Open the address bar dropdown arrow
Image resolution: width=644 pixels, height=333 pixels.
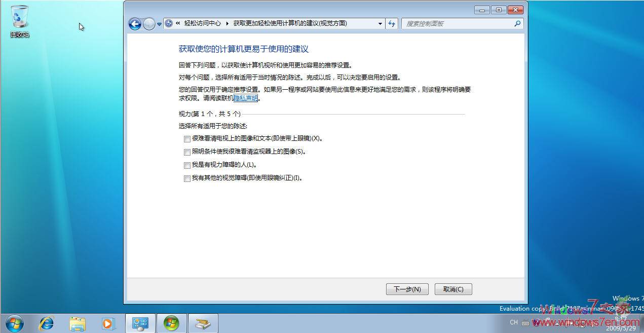click(380, 23)
